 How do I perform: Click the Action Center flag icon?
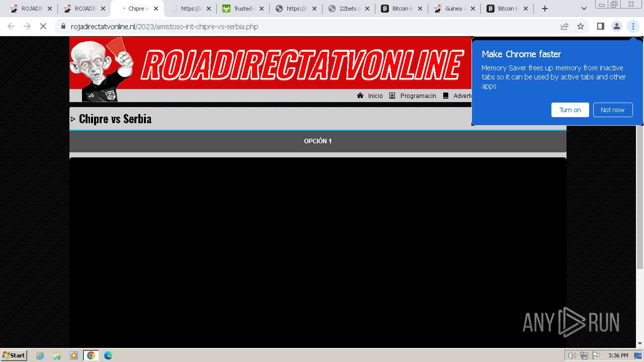596,355
